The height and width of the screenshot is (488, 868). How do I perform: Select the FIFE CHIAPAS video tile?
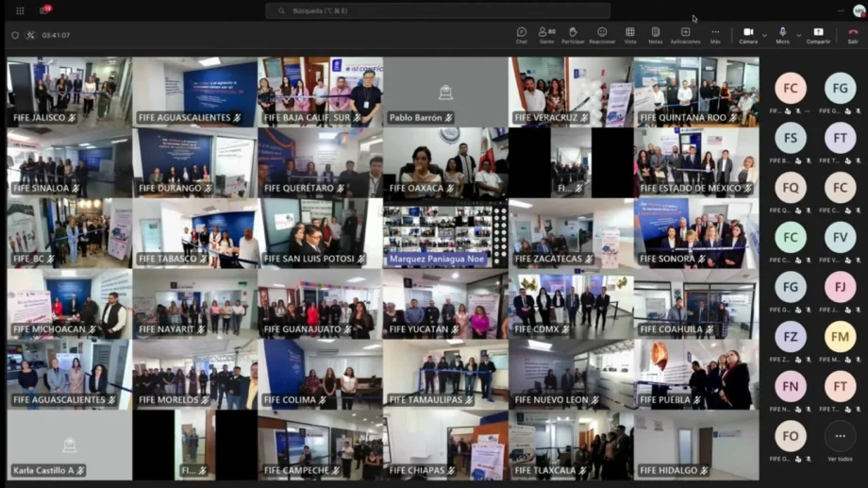(x=445, y=445)
